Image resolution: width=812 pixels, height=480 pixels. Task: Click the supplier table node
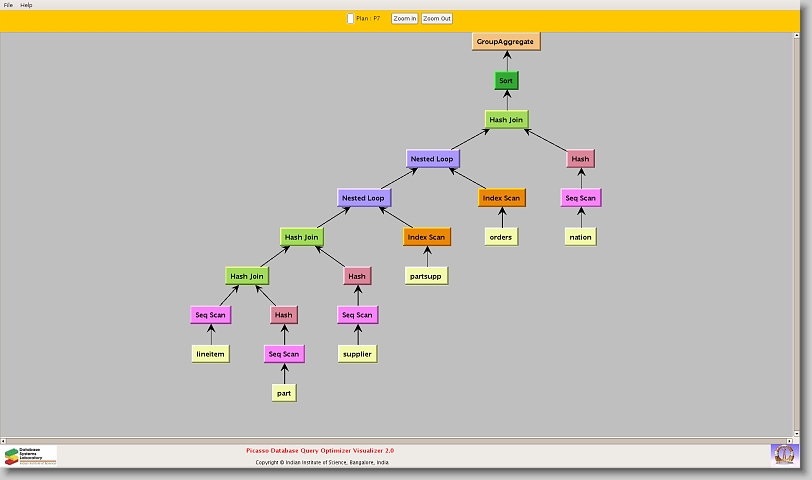(357, 354)
